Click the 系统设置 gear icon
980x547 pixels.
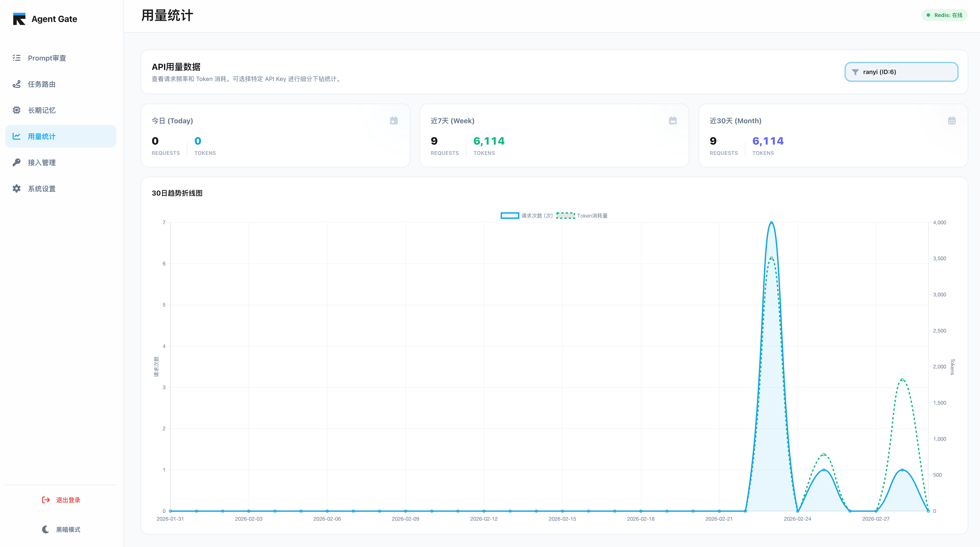point(16,189)
